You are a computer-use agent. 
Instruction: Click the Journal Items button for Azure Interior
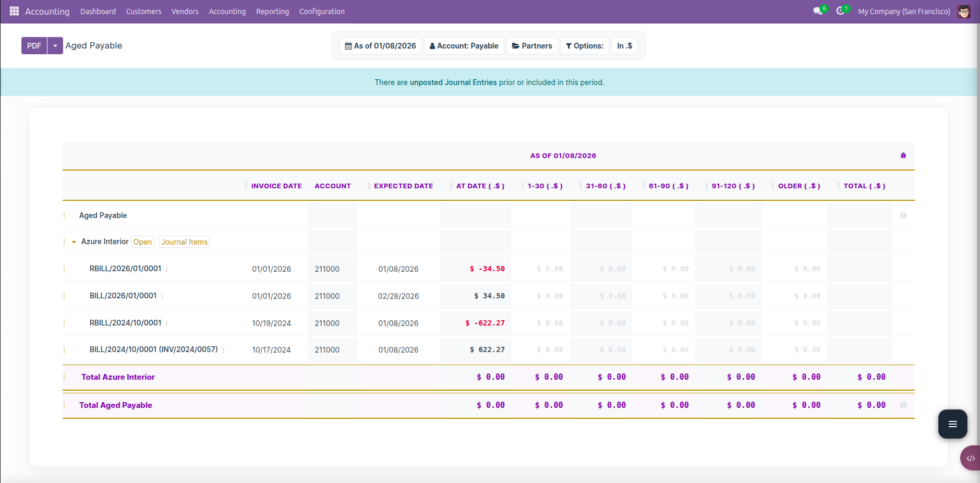point(184,242)
